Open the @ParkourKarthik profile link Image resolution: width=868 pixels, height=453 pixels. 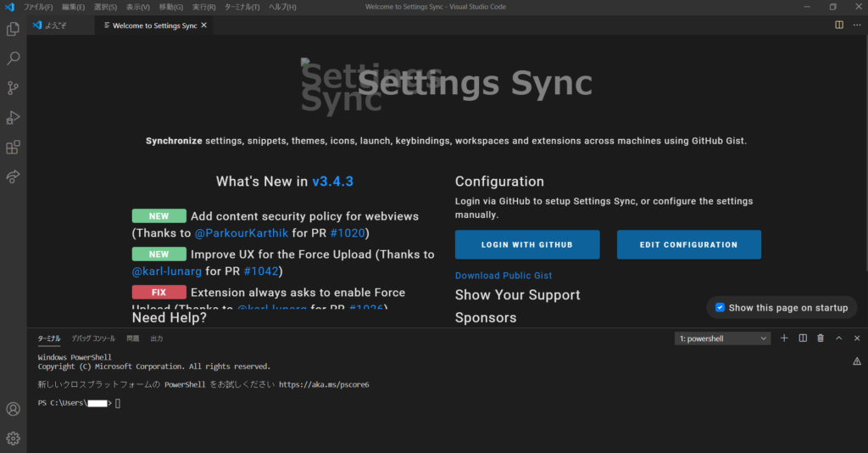(x=242, y=233)
